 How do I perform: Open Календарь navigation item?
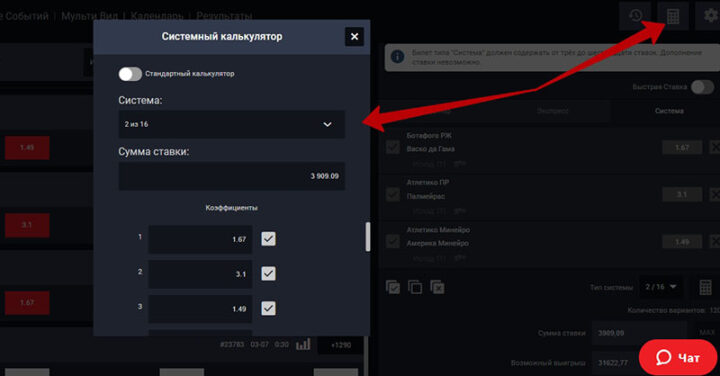coord(157,16)
